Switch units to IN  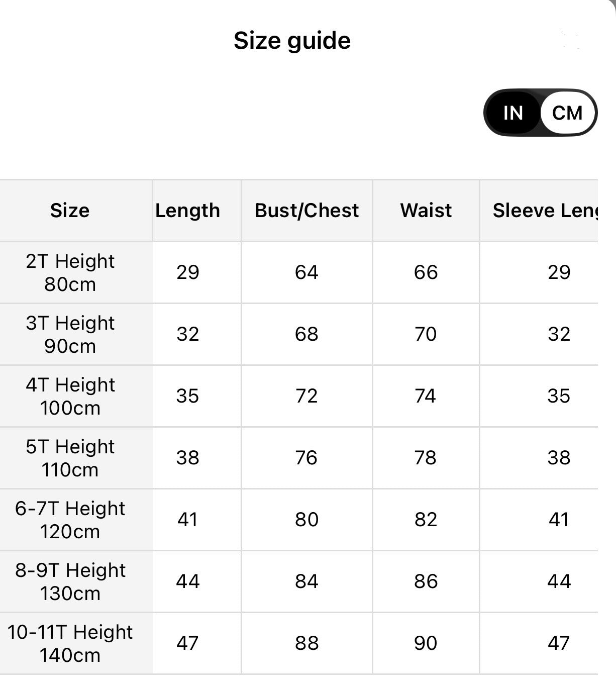point(513,113)
